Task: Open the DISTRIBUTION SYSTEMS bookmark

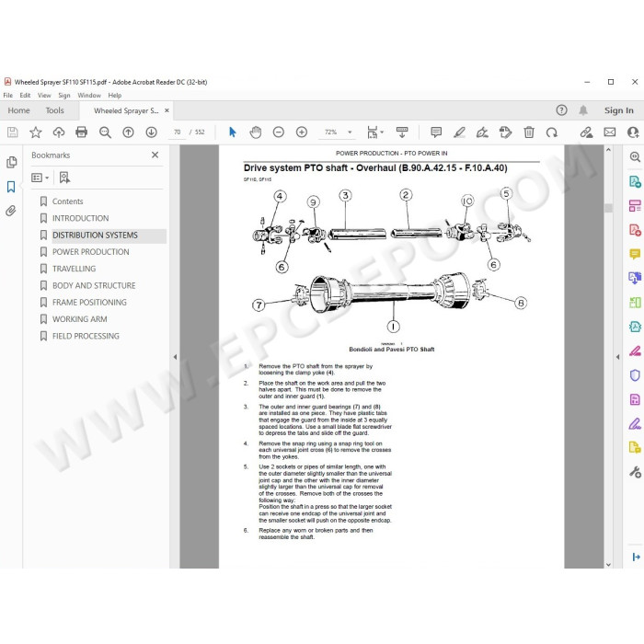Action: [x=95, y=235]
